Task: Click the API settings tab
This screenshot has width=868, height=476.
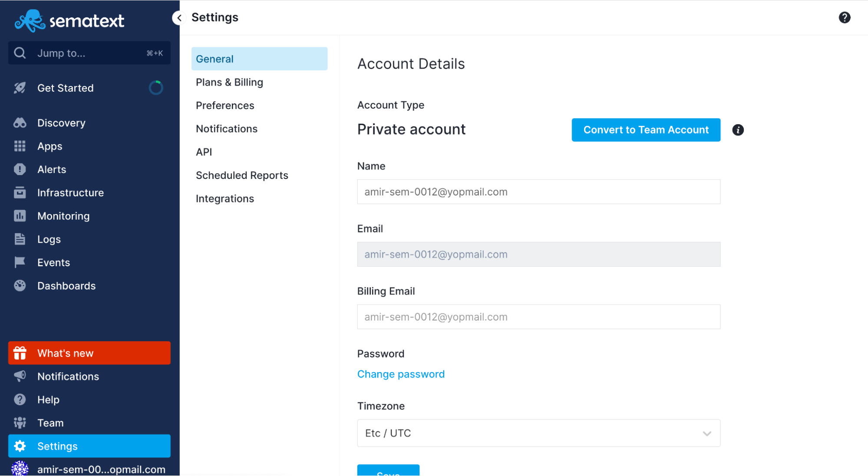Action: click(x=204, y=152)
